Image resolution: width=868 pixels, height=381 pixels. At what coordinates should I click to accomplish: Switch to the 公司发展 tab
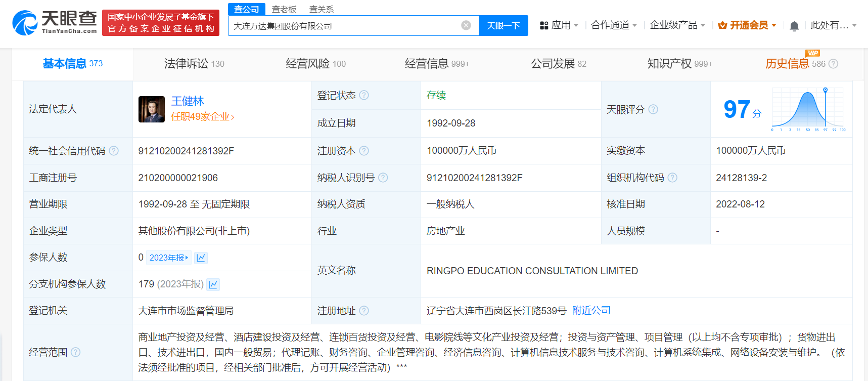[559, 64]
